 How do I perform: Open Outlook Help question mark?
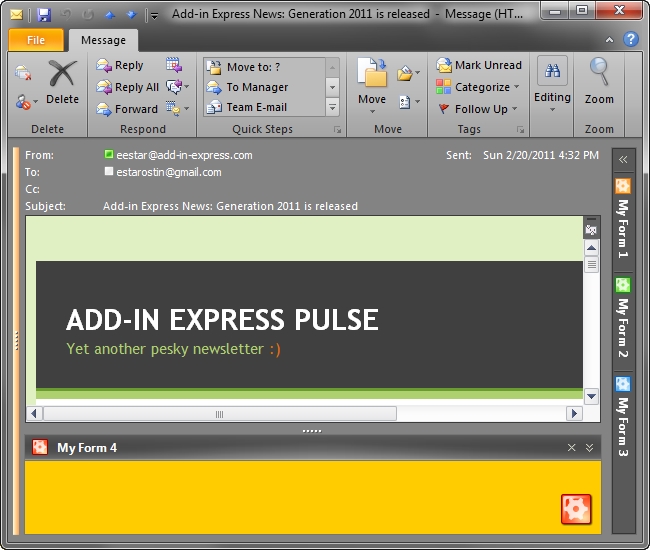(x=631, y=39)
